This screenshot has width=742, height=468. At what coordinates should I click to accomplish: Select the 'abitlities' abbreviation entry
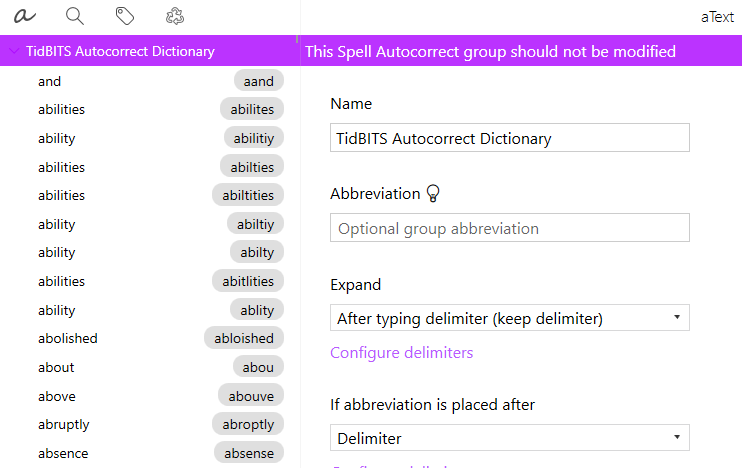248,281
